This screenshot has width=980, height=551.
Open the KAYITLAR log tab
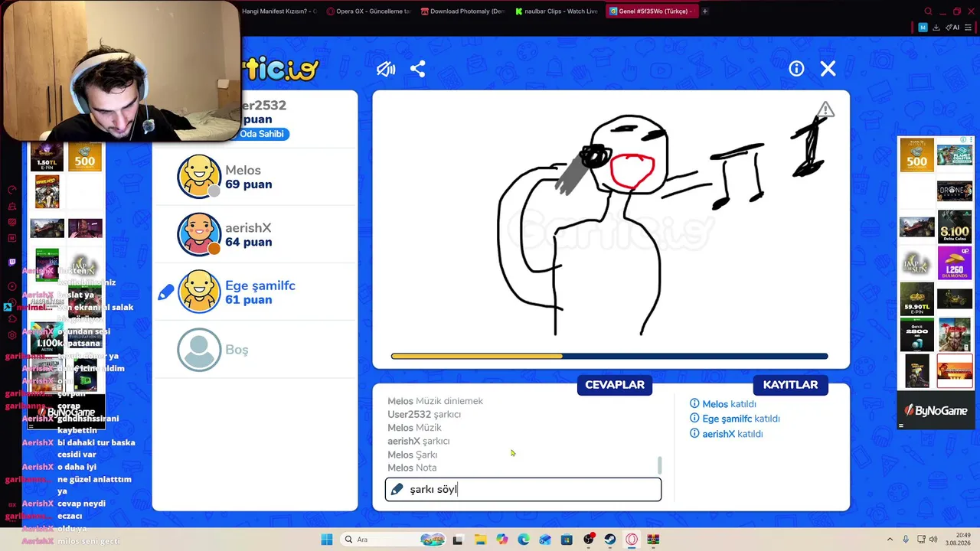(x=790, y=385)
